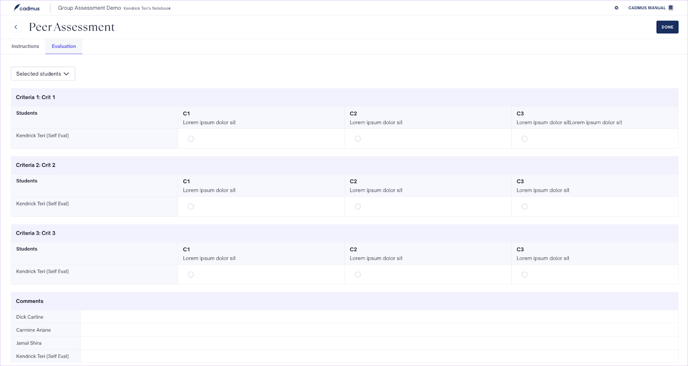Click the comment field for Carmine Ariane
688x366 pixels.
(x=380, y=330)
